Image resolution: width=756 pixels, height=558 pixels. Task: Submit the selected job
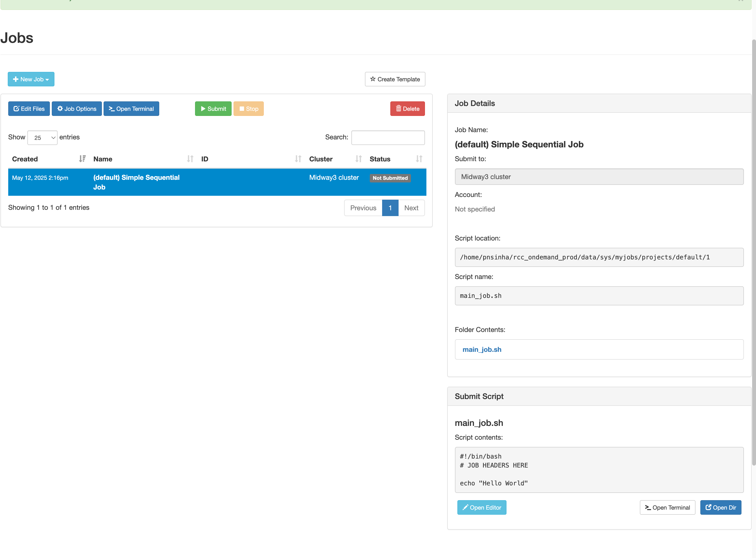coord(213,109)
